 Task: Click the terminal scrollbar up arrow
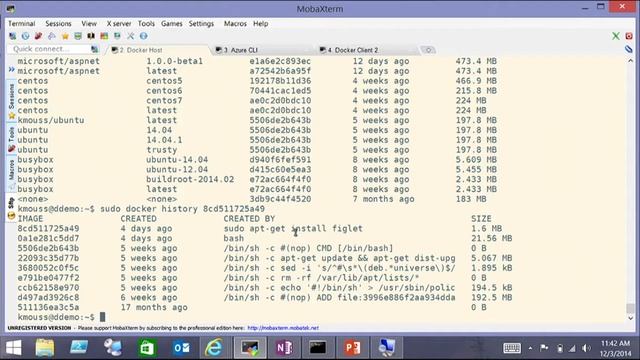pos(631,61)
